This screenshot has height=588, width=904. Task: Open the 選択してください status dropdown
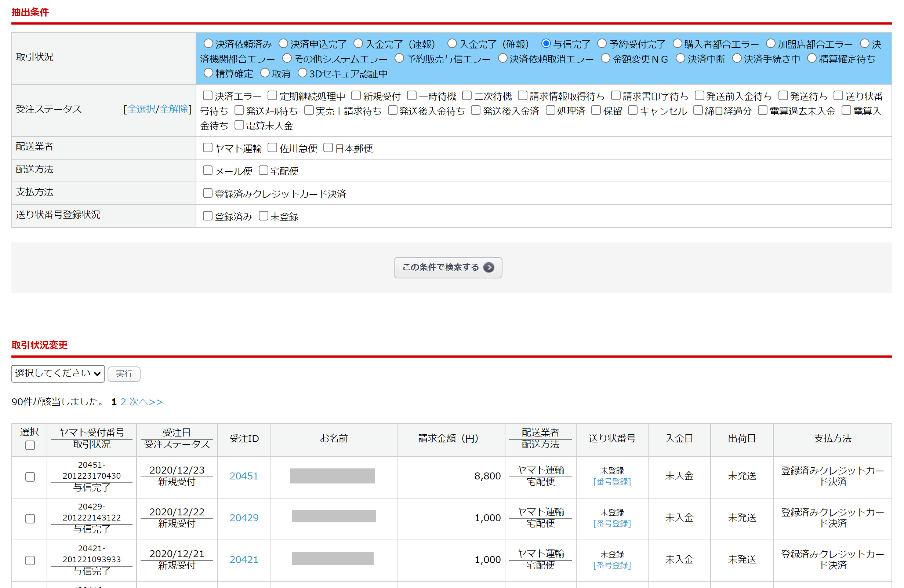point(58,373)
